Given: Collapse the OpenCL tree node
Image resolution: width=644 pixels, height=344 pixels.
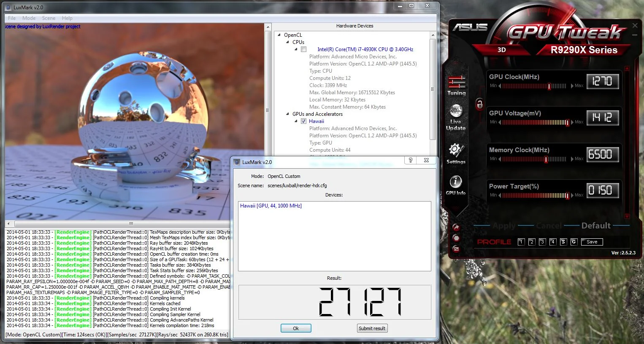Looking at the screenshot, I should coord(279,35).
